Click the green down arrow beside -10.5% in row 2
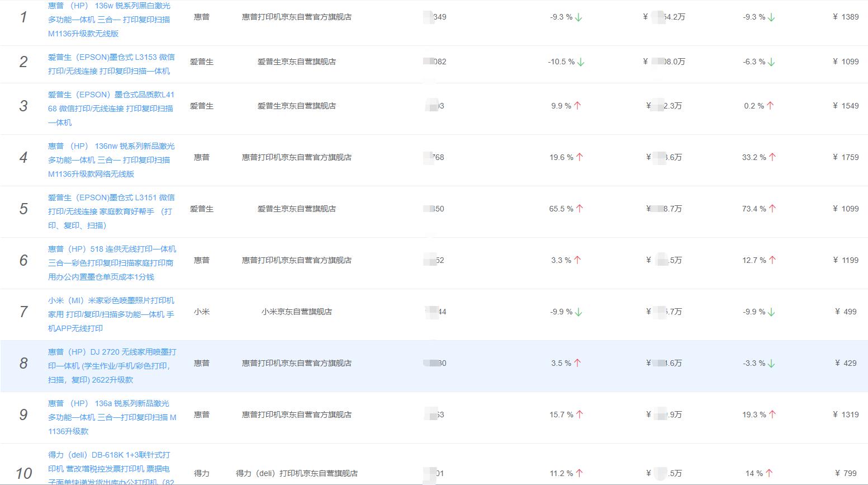Viewport: 868px width, 485px height. coord(580,62)
